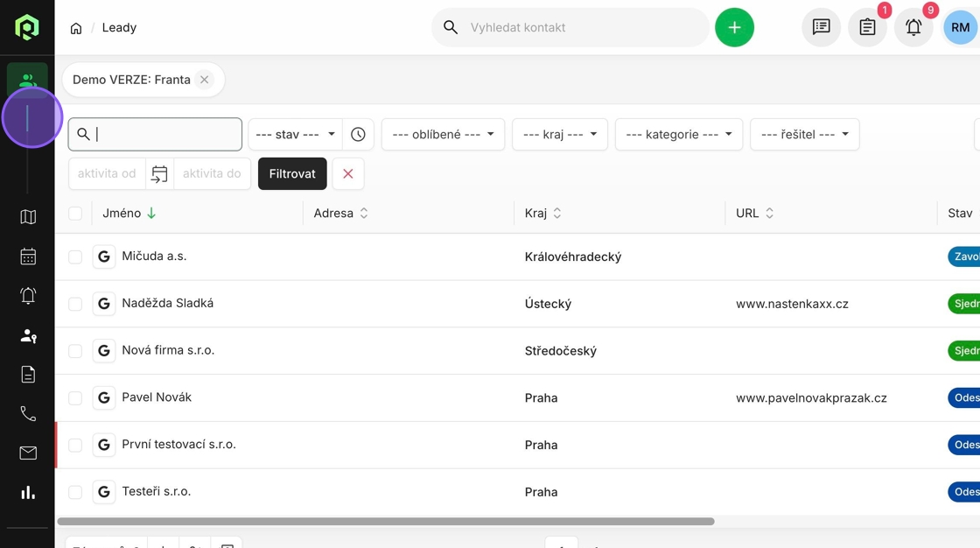Screen dimensions: 980x548
Task: Toggle the select-all checkbox in table header
Action: pos(75,214)
